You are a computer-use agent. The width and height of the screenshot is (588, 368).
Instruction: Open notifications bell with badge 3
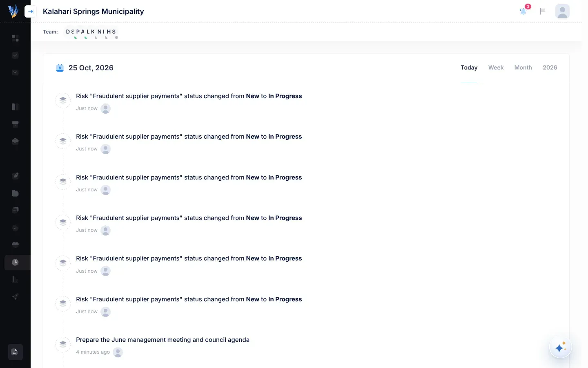(x=523, y=11)
